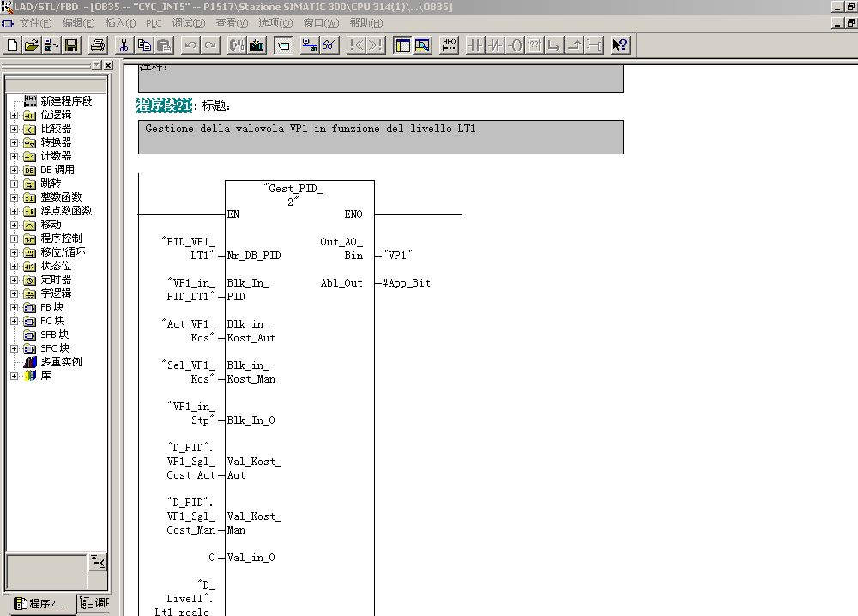Screen dimensions: 858x616
Task: Click the Cut scissors icon
Action: point(124,45)
